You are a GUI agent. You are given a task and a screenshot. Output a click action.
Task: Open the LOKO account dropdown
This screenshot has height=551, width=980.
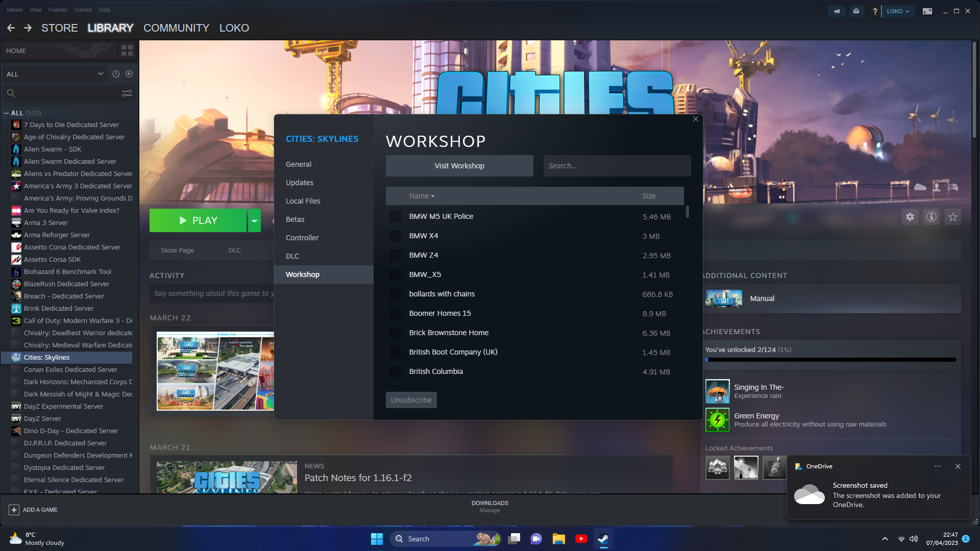[x=898, y=11]
